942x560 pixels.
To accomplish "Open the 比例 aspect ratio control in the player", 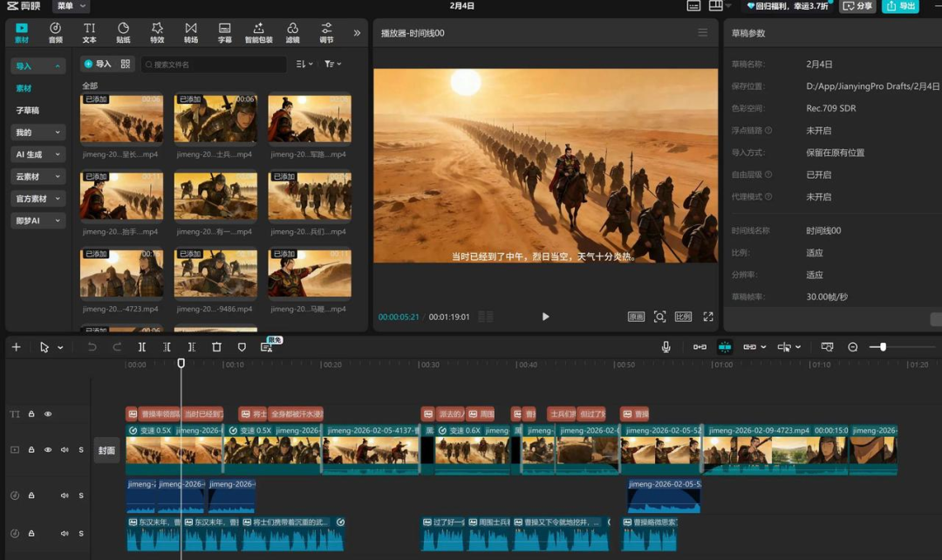I will click(x=683, y=317).
